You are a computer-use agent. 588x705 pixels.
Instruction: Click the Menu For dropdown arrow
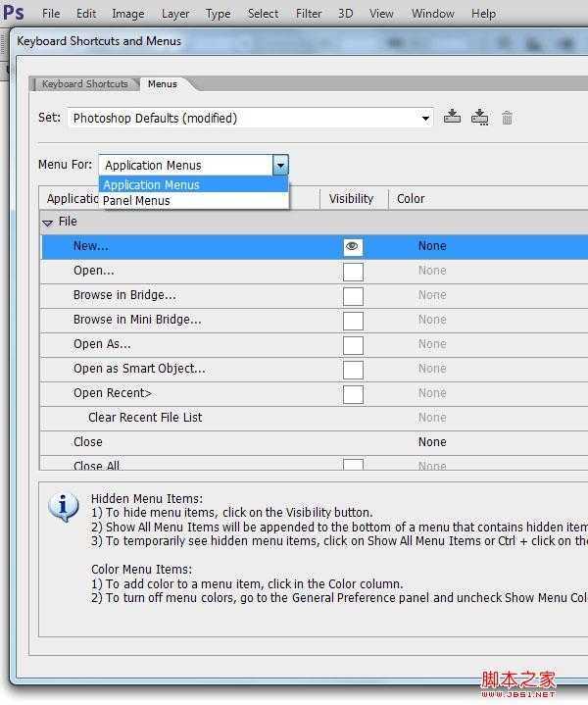(280, 166)
